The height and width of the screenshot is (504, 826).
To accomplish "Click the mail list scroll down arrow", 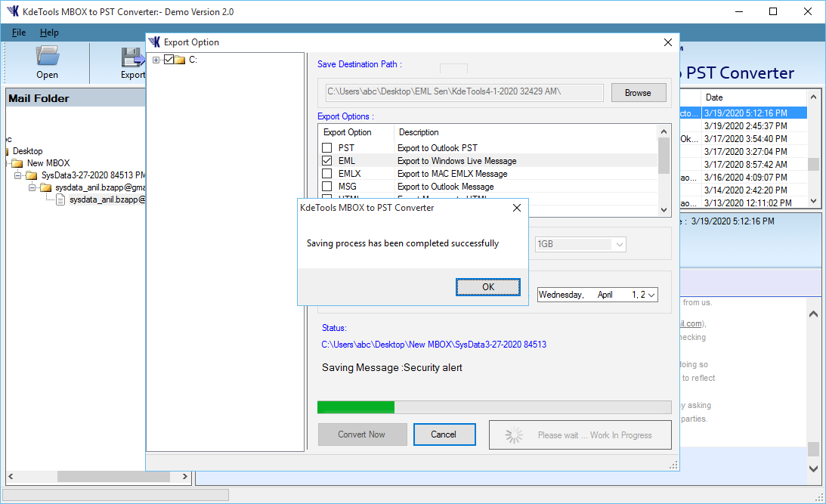I will click(813, 201).
